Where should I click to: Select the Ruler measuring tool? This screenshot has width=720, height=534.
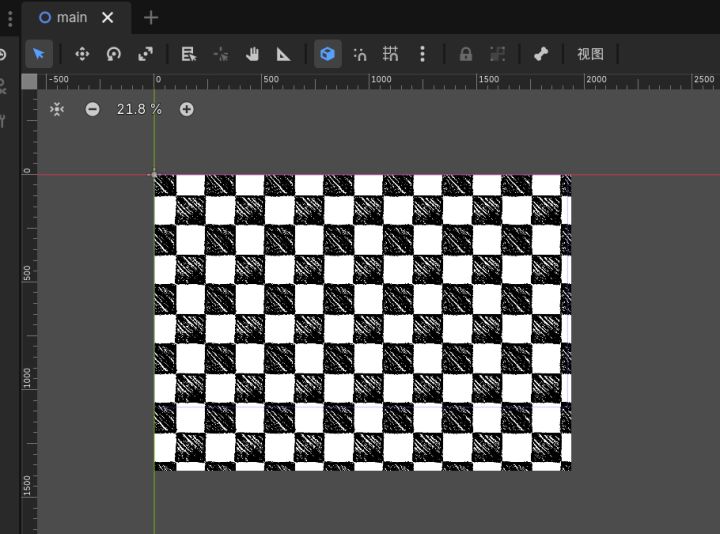(283, 54)
